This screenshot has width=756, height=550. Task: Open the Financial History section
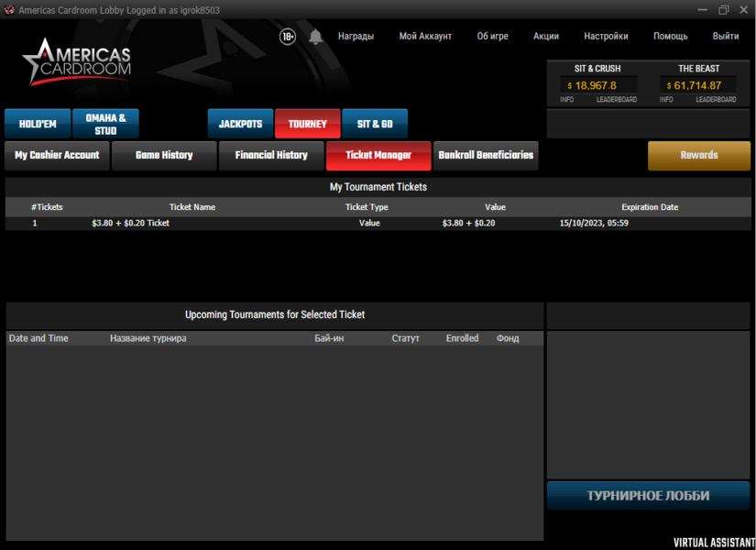click(x=271, y=156)
